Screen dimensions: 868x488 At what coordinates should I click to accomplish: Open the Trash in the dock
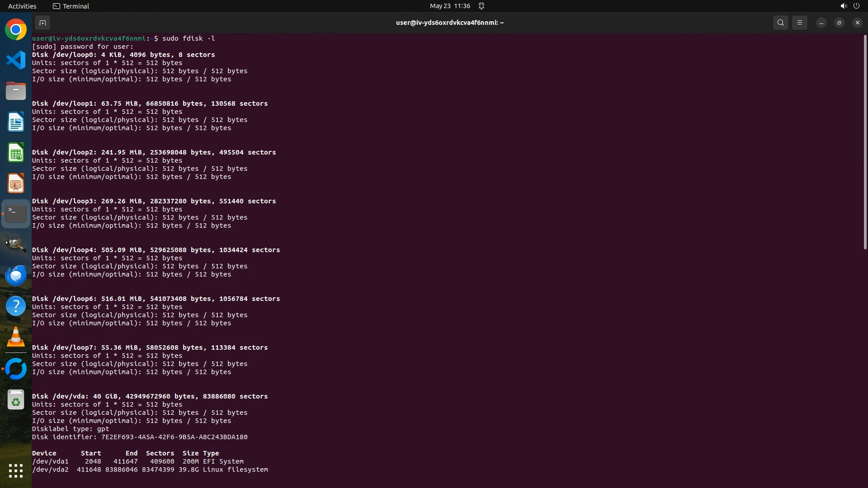coord(16,400)
